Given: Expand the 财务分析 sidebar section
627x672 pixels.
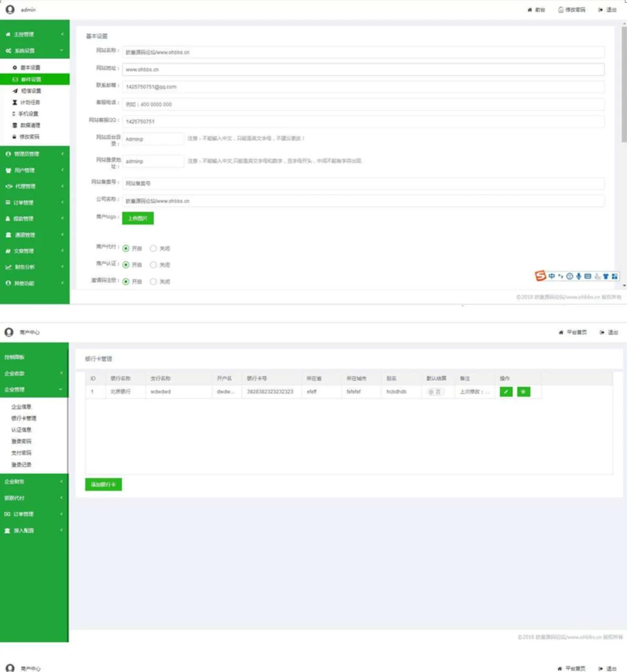Looking at the screenshot, I should click(34, 267).
